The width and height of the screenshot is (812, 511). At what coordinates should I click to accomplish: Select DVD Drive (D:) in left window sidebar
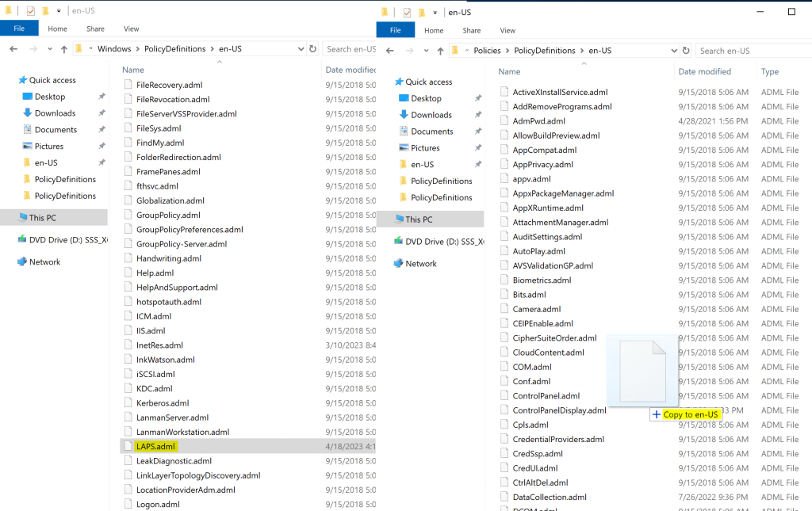(62, 240)
